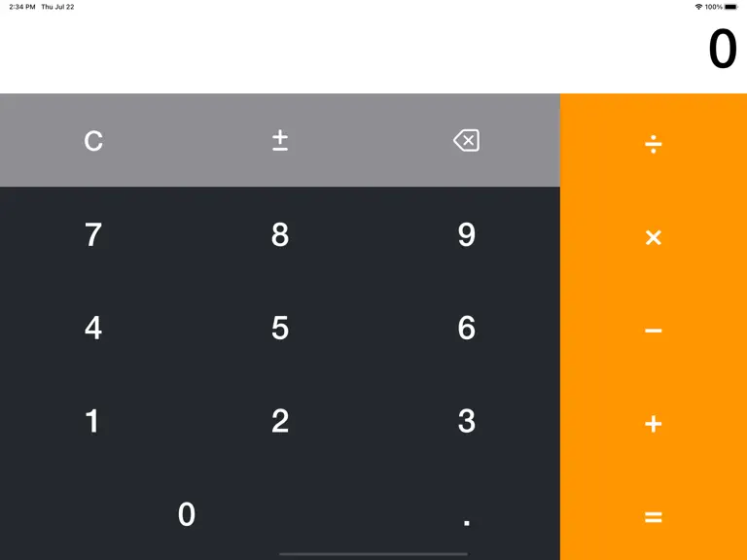Select the minus operator
Screen dimensions: 747x560
coord(654,327)
